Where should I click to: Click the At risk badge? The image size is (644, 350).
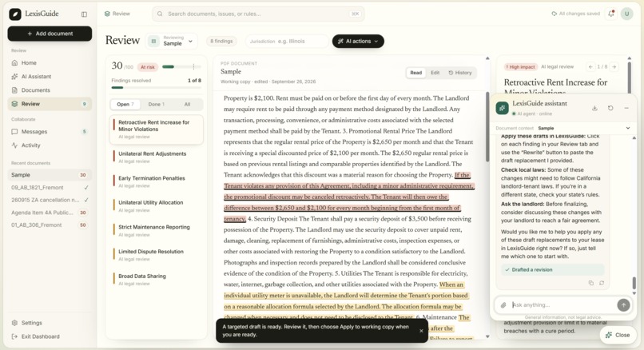148,67
